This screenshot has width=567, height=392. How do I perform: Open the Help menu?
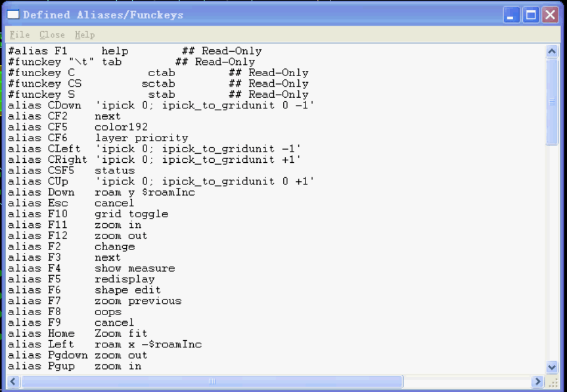pos(85,35)
